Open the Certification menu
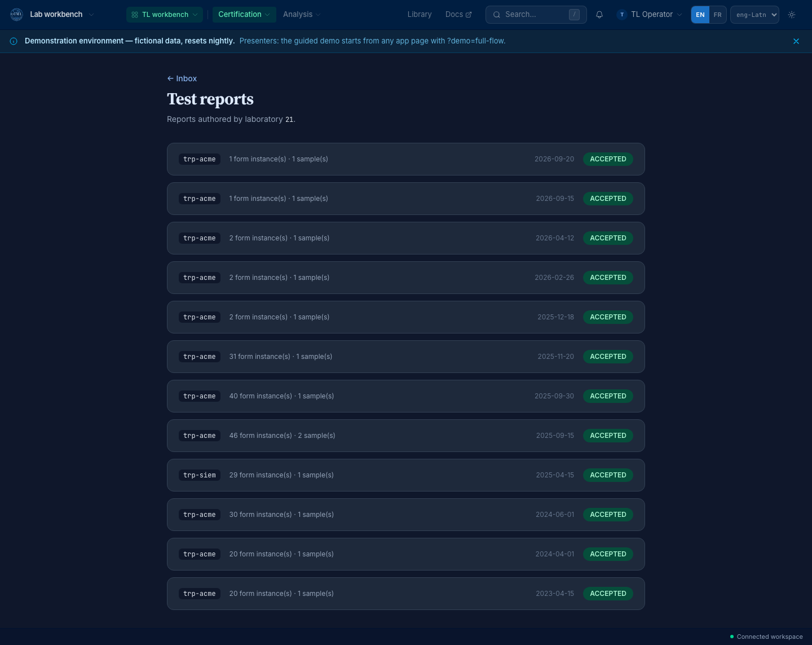Viewport: 812px width, 645px height. point(244,15)
